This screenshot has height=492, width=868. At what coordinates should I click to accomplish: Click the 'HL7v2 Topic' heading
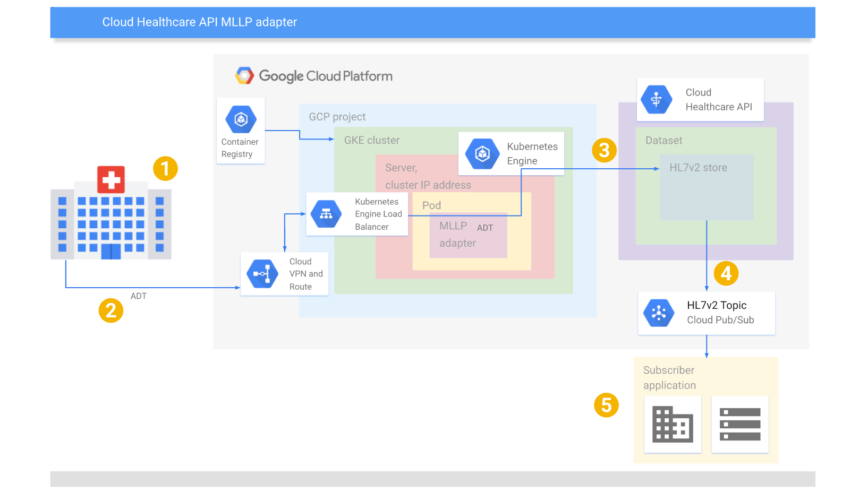click(x=717, y=305)
